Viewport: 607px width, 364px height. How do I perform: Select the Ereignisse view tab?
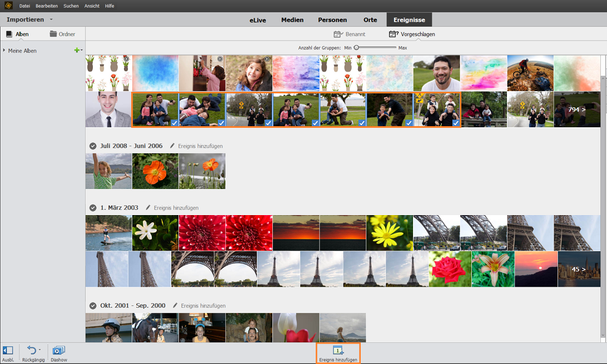[x=409, y=19]
